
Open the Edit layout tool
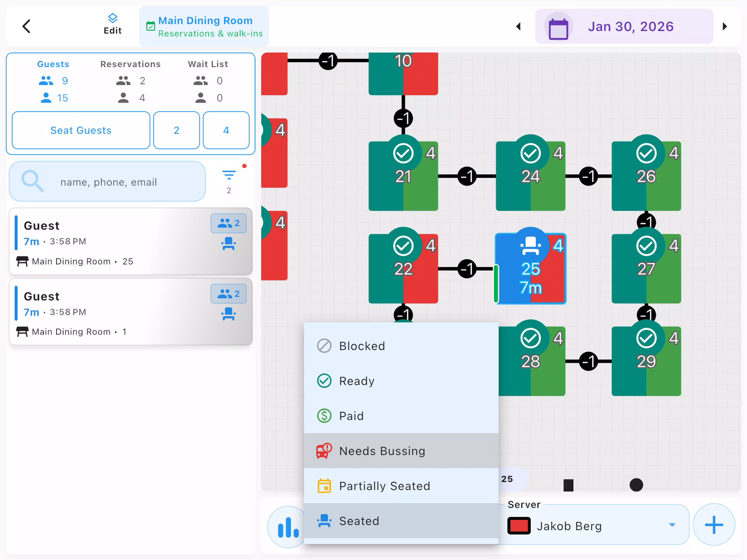pos(113,24)
